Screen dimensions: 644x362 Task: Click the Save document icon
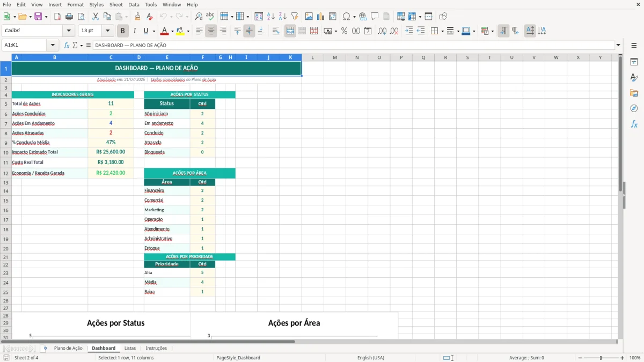click(38, 17)
